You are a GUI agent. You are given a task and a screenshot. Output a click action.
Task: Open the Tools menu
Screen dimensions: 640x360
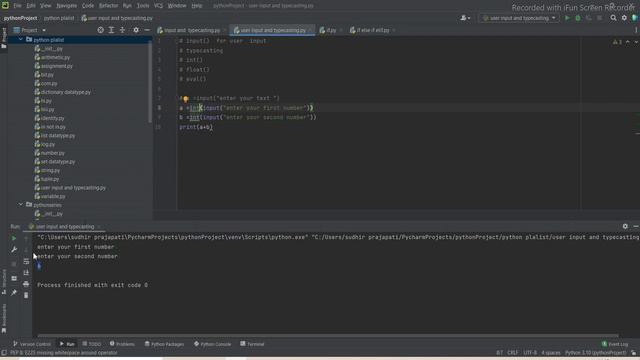pyautogui.click(x=142, y=6)
